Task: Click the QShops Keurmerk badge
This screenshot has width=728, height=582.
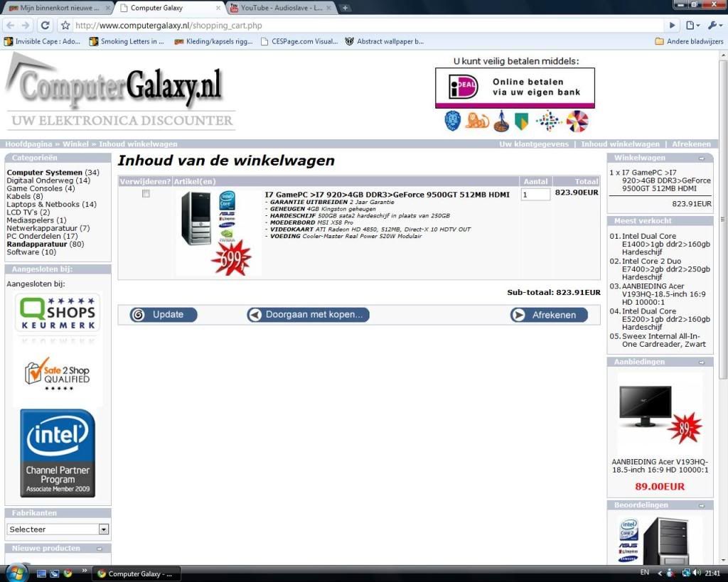Action: point(58,313)
